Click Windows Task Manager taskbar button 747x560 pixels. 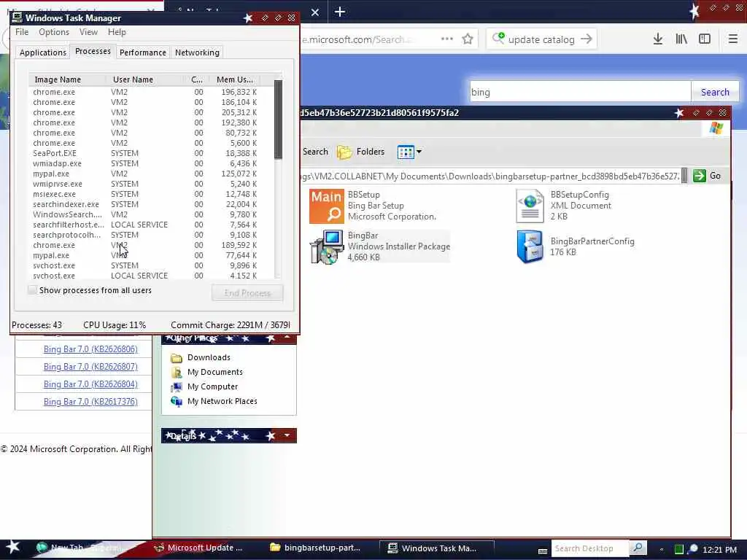[436, 548]
